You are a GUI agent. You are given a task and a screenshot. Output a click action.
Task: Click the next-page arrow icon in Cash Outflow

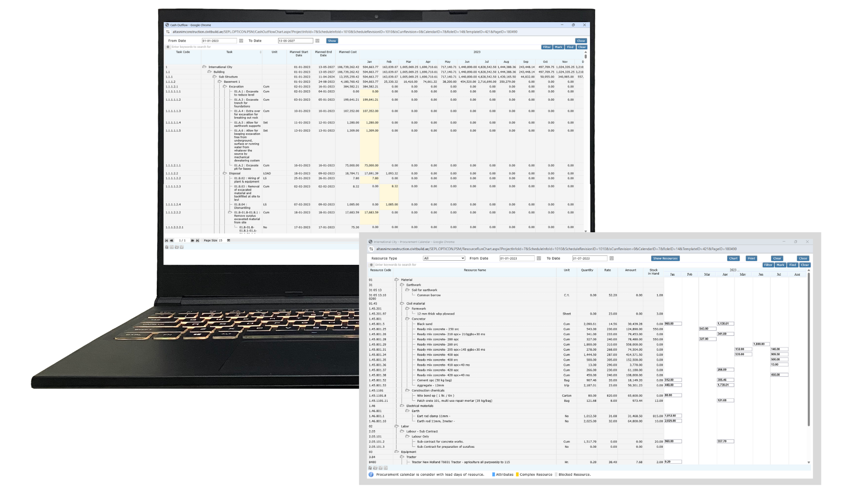(193, 240)
